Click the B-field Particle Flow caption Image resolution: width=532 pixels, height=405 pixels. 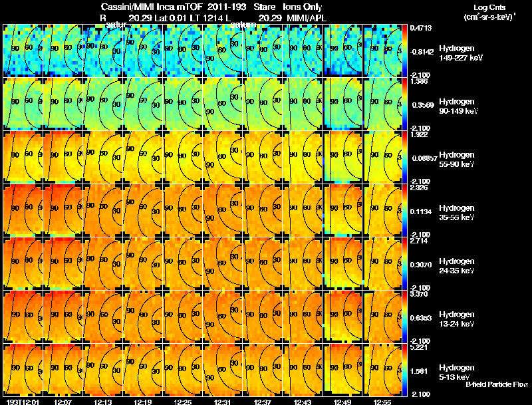497,384
